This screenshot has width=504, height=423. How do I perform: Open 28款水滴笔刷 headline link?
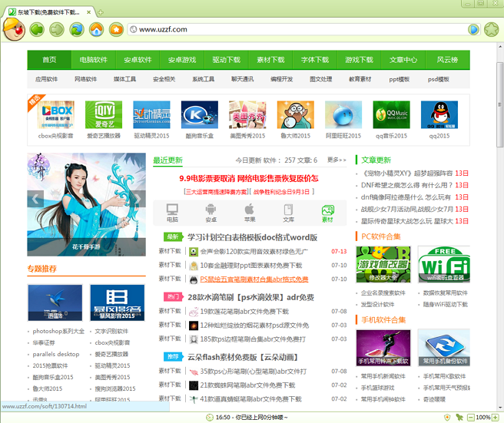coord(251,297)
